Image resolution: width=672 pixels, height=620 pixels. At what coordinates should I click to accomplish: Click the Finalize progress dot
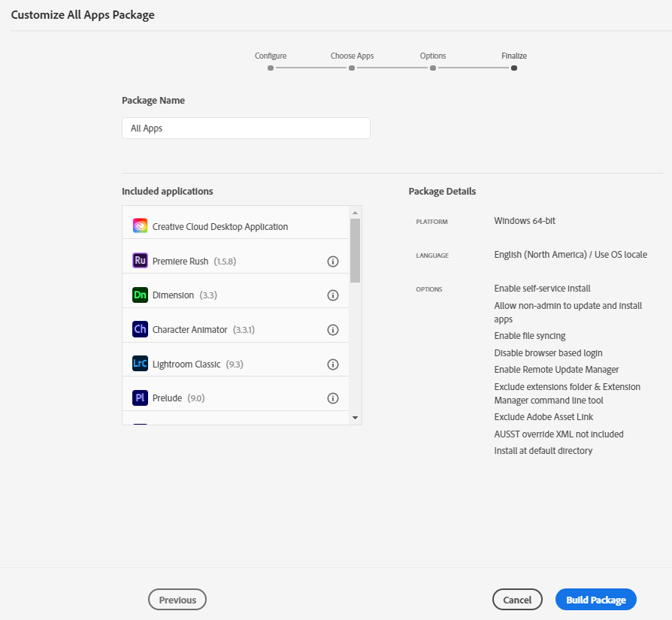[x=514, y=67]
